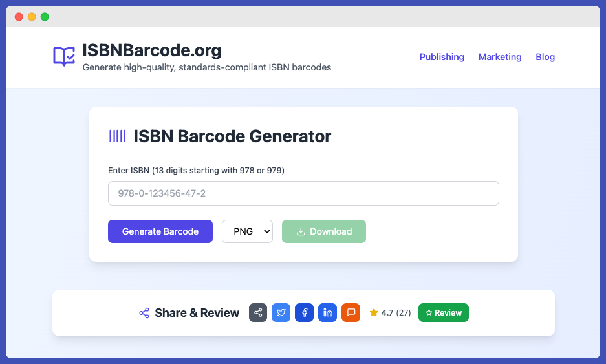Click the Generate Barcode button
The image size is (606, 364).
click(x=160, y=231)
